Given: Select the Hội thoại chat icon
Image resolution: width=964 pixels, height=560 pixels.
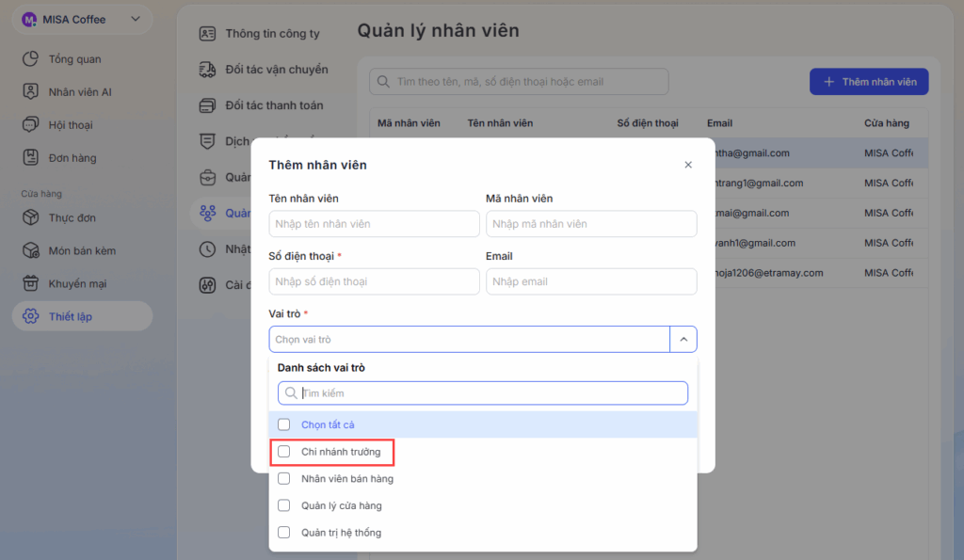Looking at the screenshot, I should (30, 125).
